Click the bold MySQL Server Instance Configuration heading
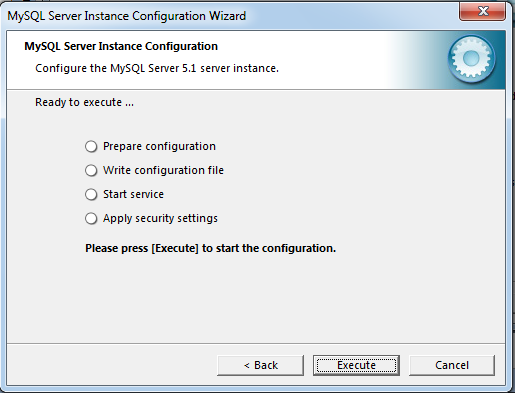This screenshot has width=515, height=393. tap(121, 46)
